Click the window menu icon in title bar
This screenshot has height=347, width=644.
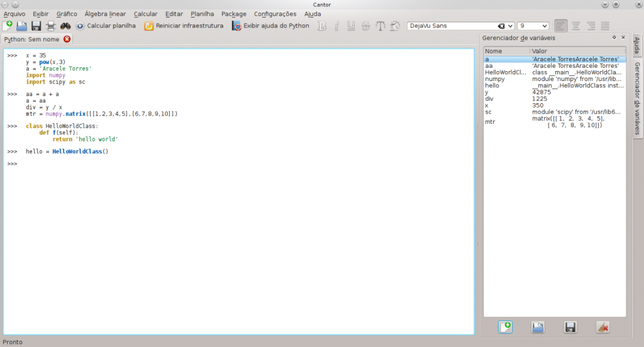4,4
